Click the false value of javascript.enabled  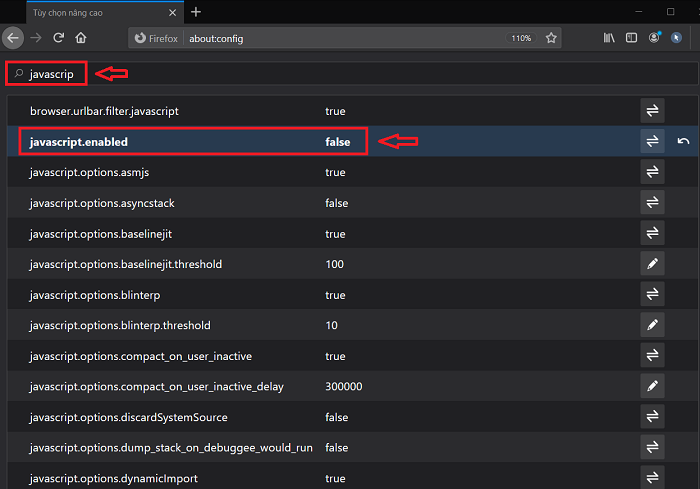pos(338,142)
